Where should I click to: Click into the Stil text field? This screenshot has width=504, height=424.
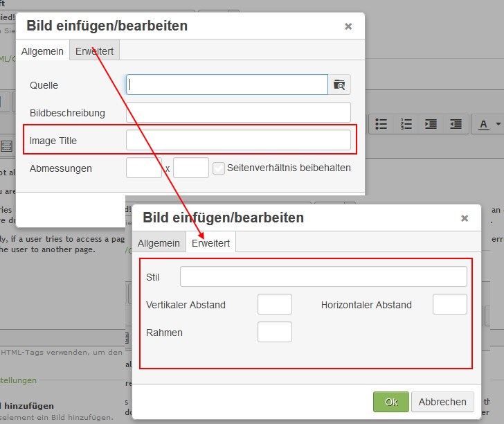[323, 276]
